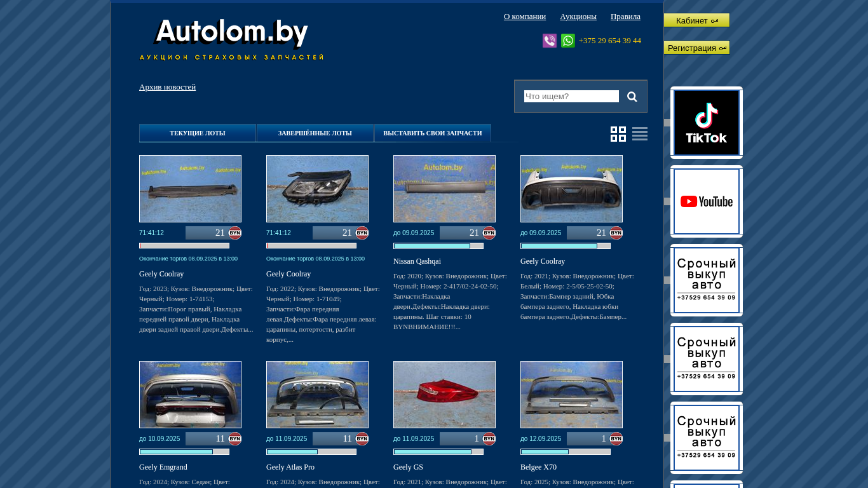Click BYN badge on Nissan Qashqai lot
Screen dimensions: 868x488
pyautogui.click(x=489, y=233)
